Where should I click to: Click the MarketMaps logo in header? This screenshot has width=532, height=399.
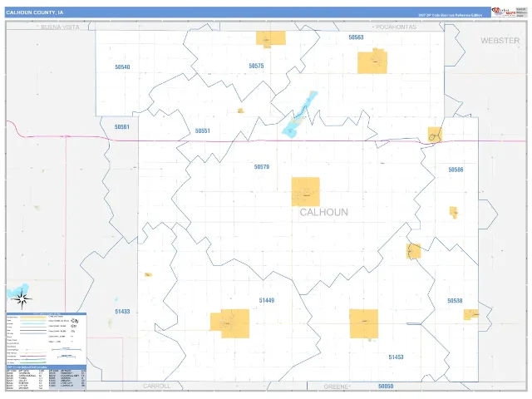click(505, 12)
